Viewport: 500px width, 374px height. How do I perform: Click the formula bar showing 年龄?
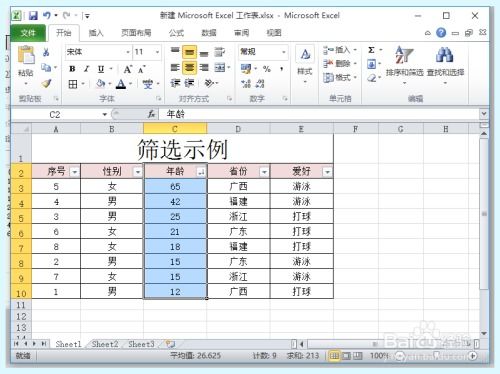point(320,114)
